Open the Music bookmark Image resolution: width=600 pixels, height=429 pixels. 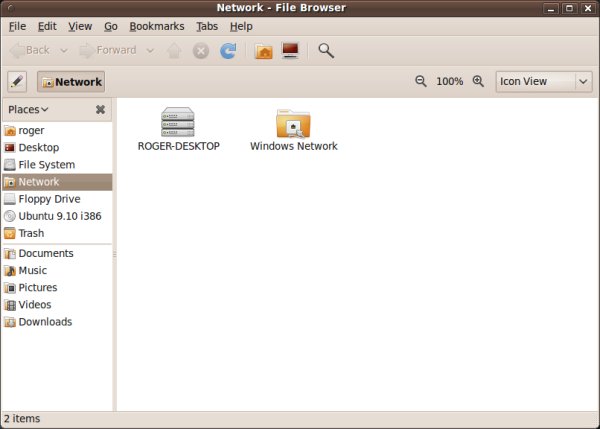[x=57, y=271]
